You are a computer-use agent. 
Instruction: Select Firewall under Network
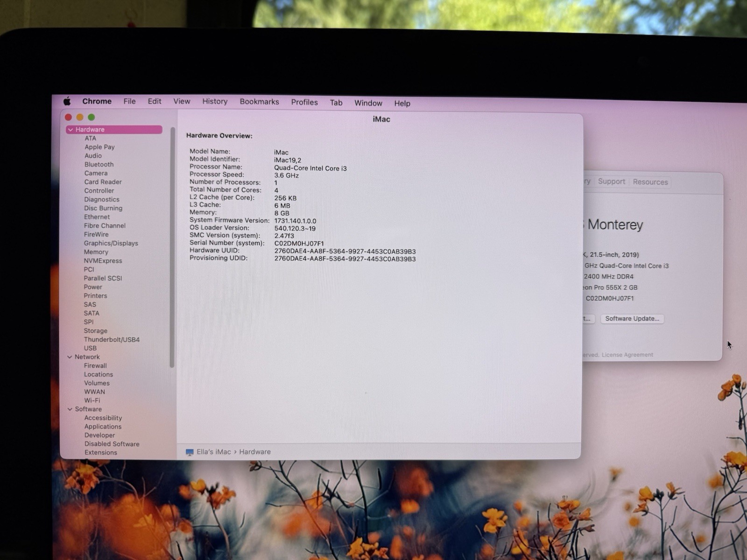click(x=95, y=366)
